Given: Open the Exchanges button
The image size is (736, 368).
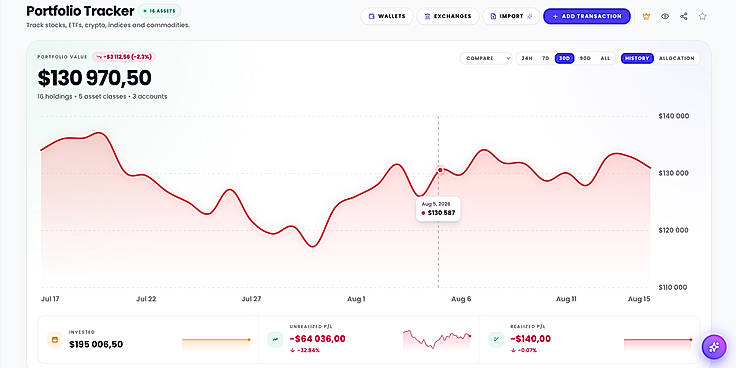Looking at the screenshot, I should (448, 16).
